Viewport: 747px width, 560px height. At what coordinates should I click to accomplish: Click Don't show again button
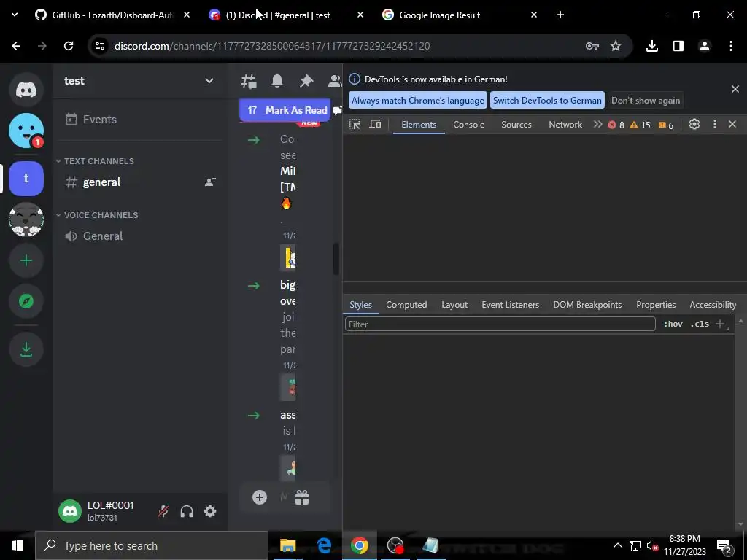[x=646, y=101]
